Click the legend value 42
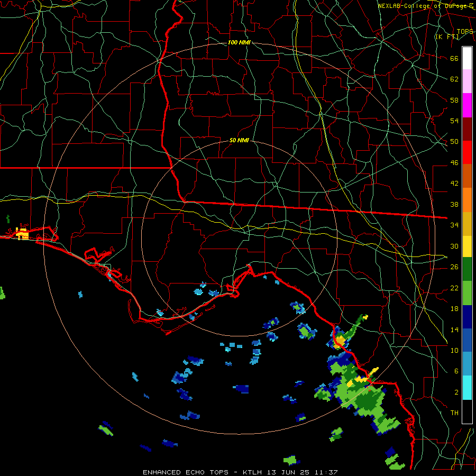This screenshot has width=476, height=476. [454, 183]
